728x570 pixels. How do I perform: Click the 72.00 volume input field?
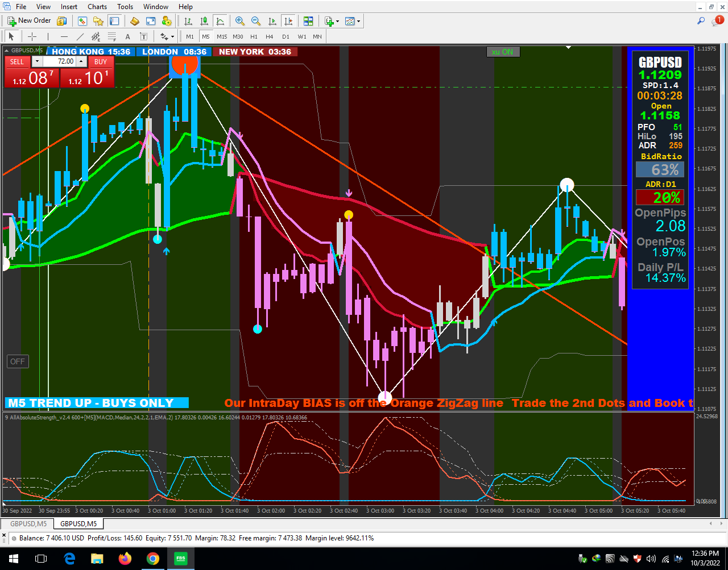(x=59, y=61)
